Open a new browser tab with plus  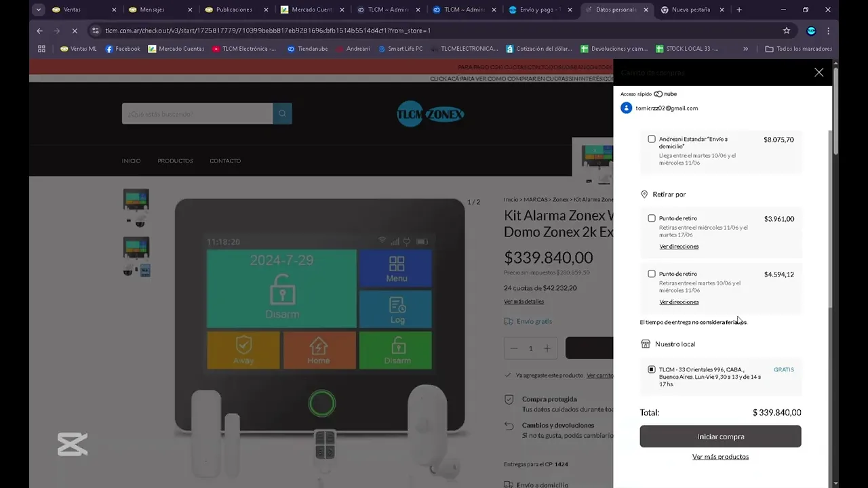click(x=739, y=10)
